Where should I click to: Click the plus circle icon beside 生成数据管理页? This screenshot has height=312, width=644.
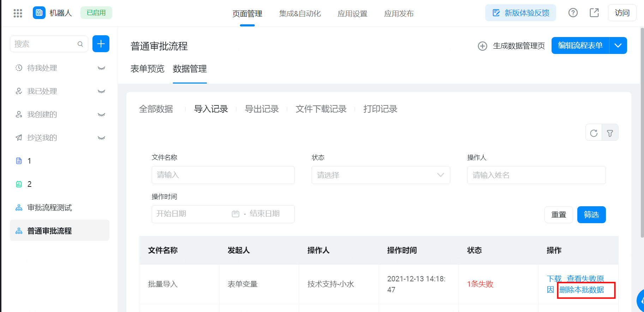pyautogui.click(x=482, y=46)
